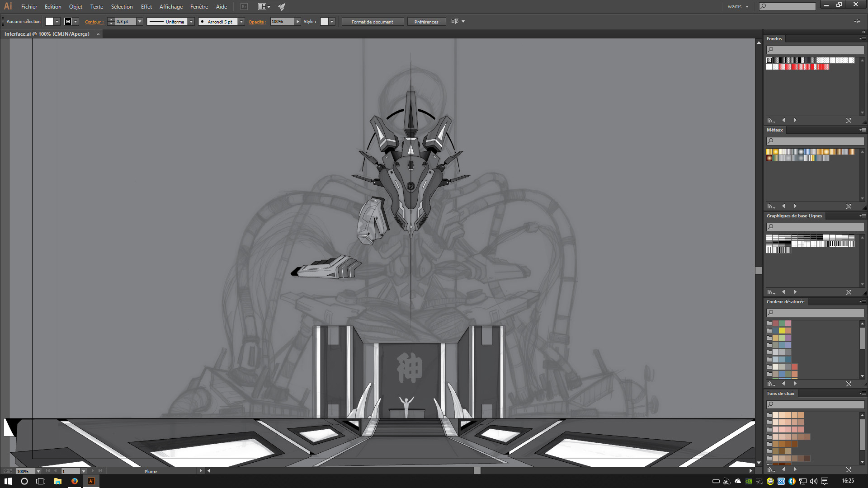Open Adobe Bridge via the Br icon
Viewport: 868px width, 488px height.
(x=244, y=7)
